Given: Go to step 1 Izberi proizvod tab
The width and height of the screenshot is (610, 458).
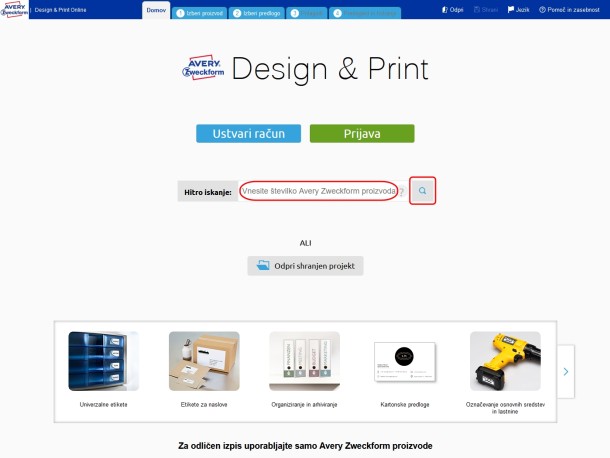Looking at the screenshot, I should pyautogui.click(x=200, y=13).
